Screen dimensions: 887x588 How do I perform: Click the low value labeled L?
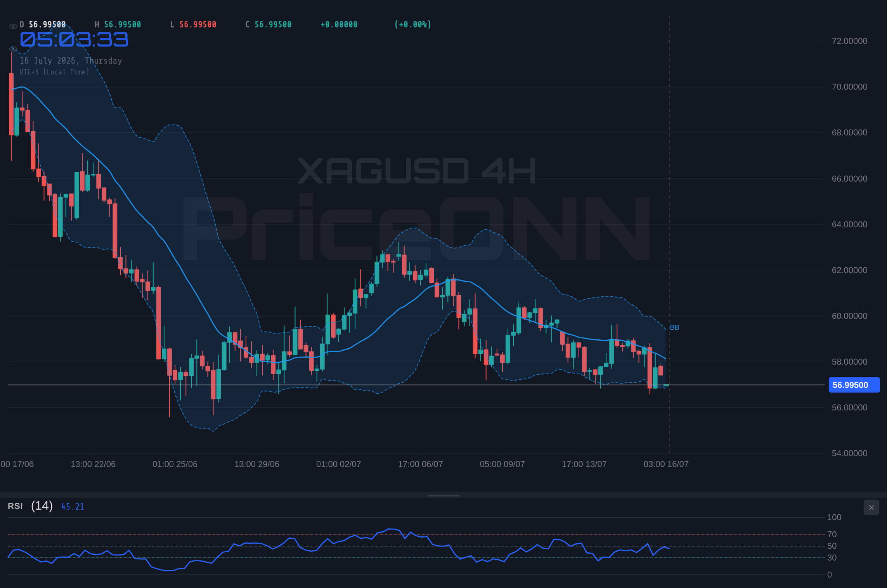[198, 24]
